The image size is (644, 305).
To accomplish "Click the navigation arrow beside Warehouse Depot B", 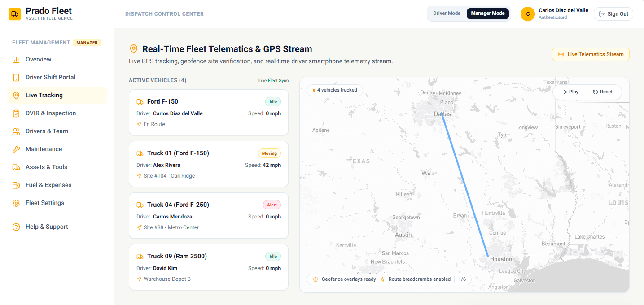I will 139,279.
